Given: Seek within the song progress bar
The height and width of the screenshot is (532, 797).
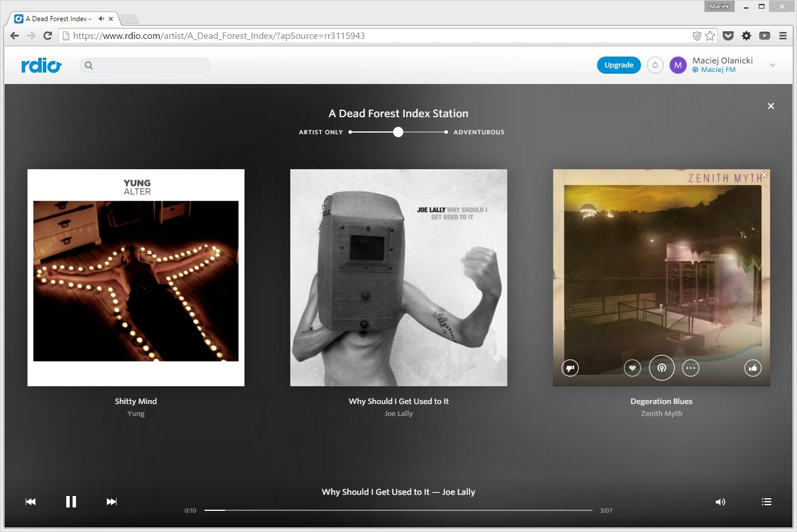Looking at the screenshot, I should 398,510.
